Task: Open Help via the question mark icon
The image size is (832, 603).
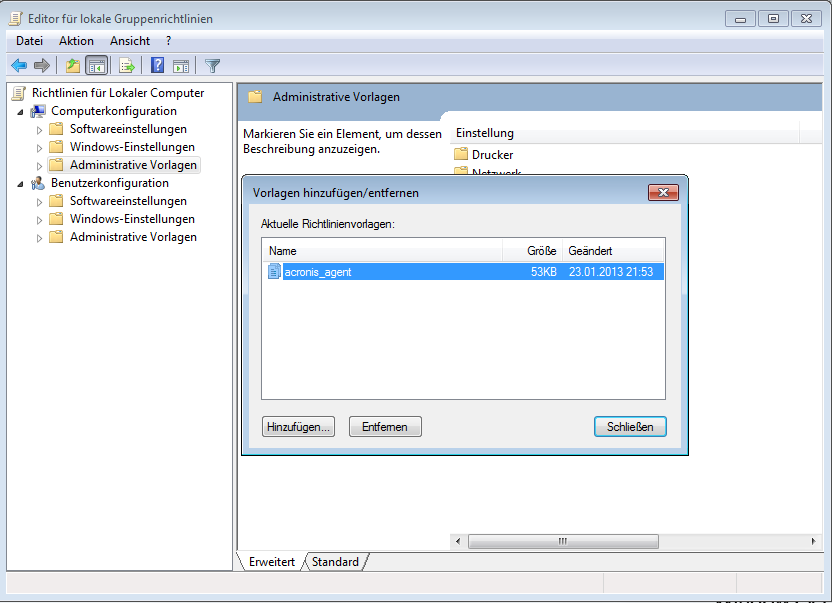Action: (x=158, y=65)
